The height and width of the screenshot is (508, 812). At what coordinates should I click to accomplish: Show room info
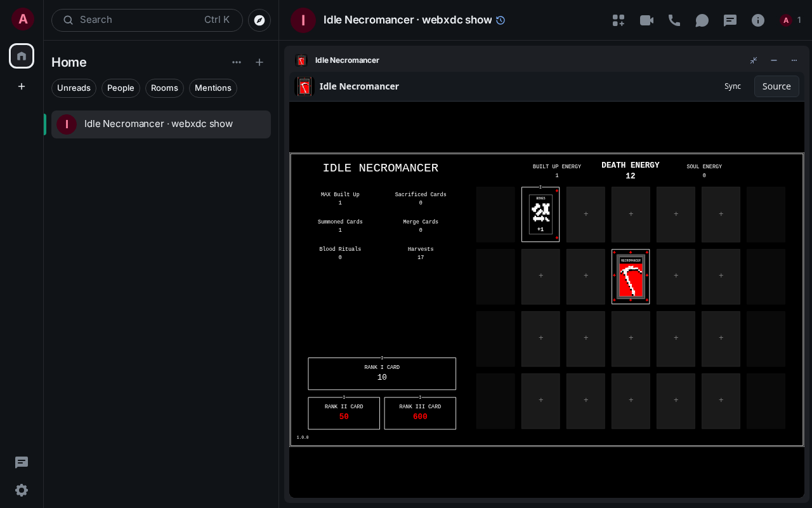coord(758,20)
